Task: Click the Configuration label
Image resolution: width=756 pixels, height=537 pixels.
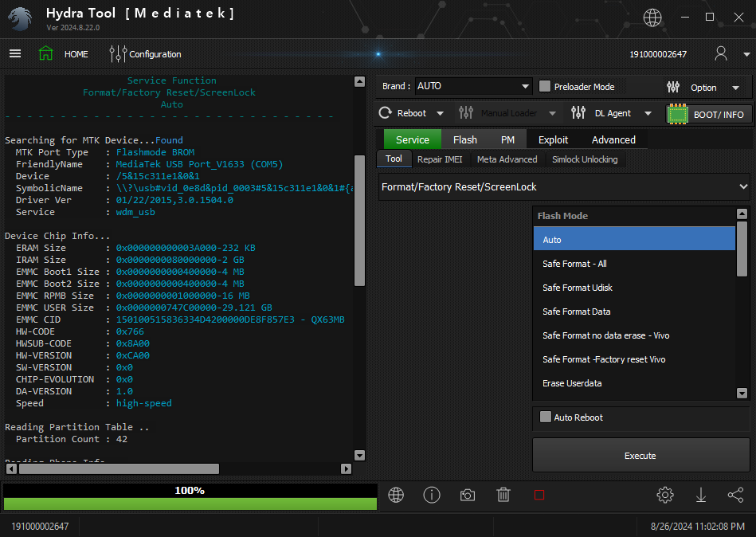Action: [x=155, y=54]
